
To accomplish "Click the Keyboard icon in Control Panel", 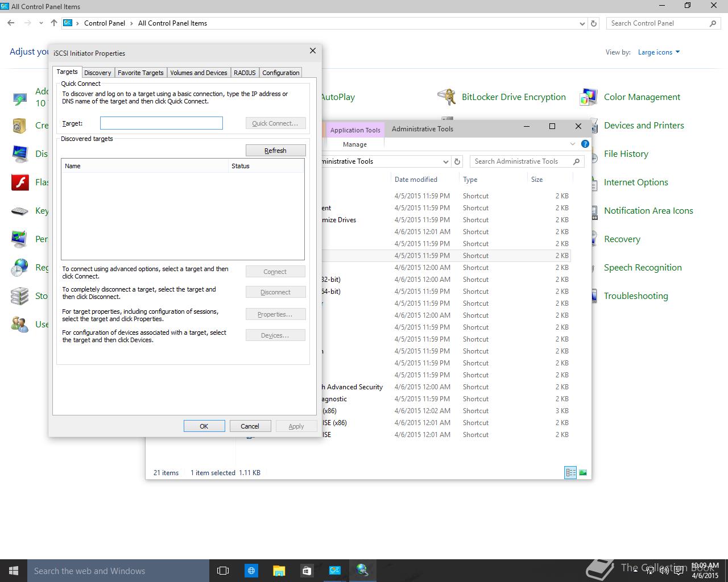I will point(20,211).
